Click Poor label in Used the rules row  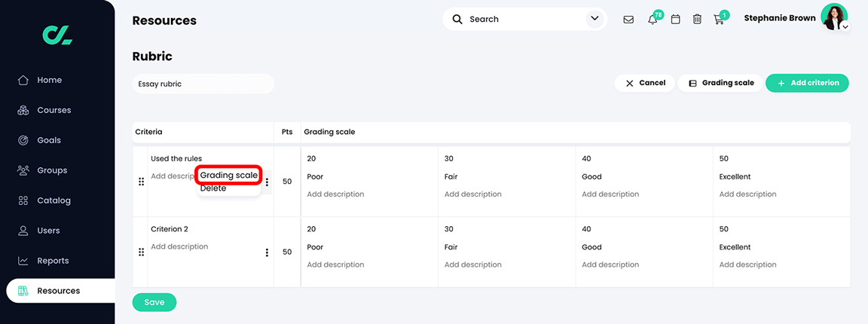[x=315, y=176]
